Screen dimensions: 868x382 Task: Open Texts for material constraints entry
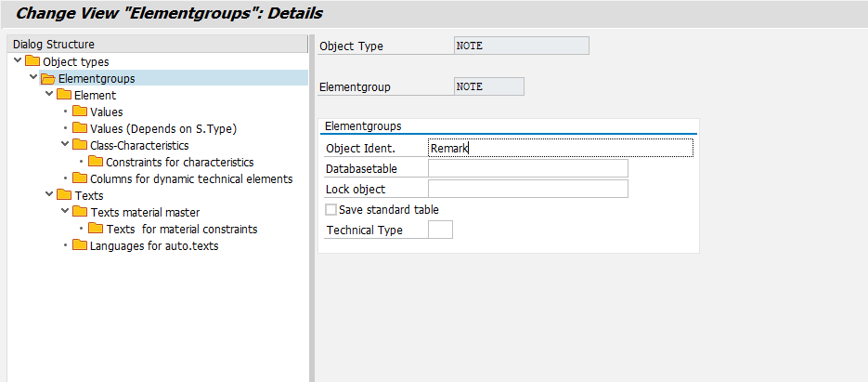[x=181, y=229]
